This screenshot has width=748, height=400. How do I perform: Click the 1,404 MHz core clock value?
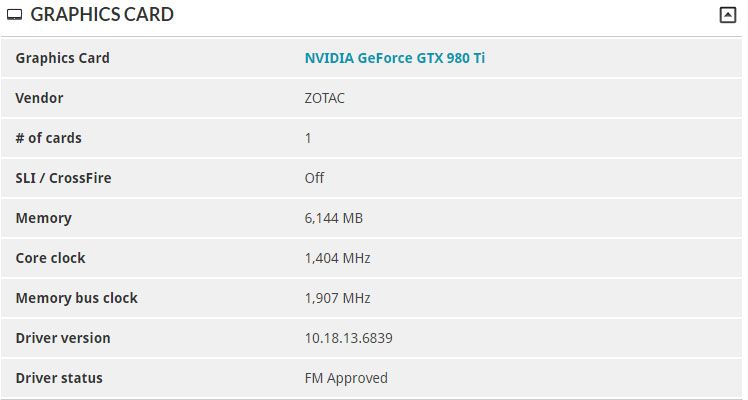click(x=337, y=258)
